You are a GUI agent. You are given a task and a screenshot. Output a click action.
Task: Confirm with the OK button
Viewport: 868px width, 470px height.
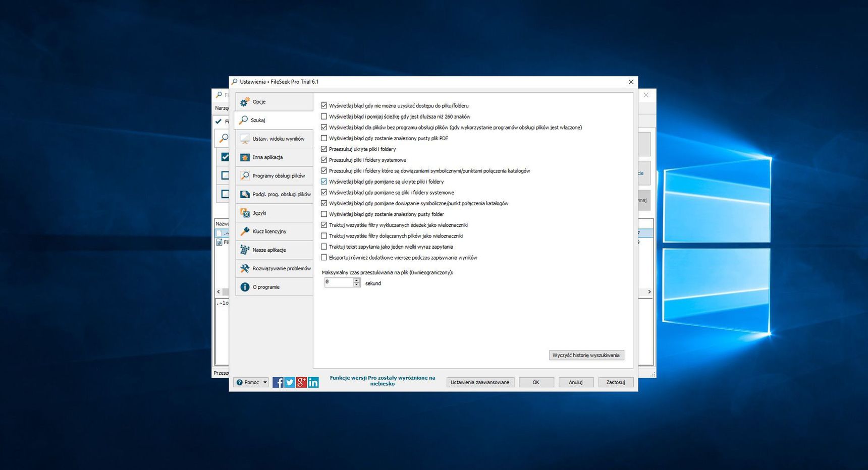[x=536, y=382]
